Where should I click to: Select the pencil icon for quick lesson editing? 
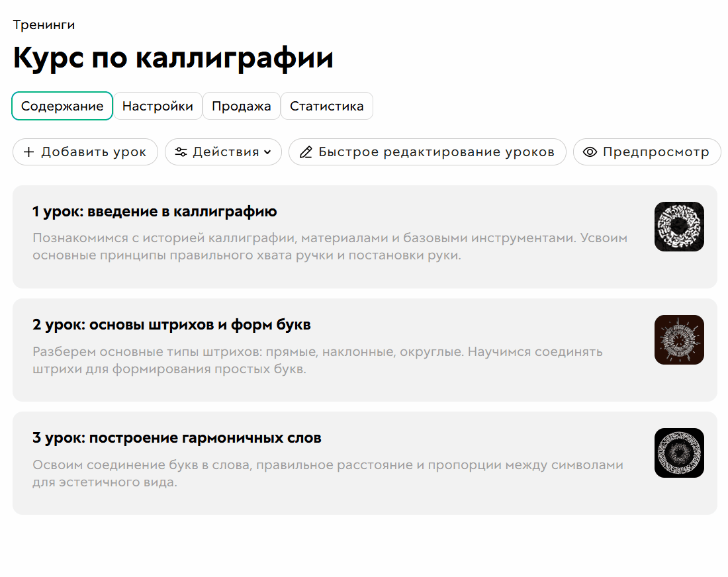306,152
